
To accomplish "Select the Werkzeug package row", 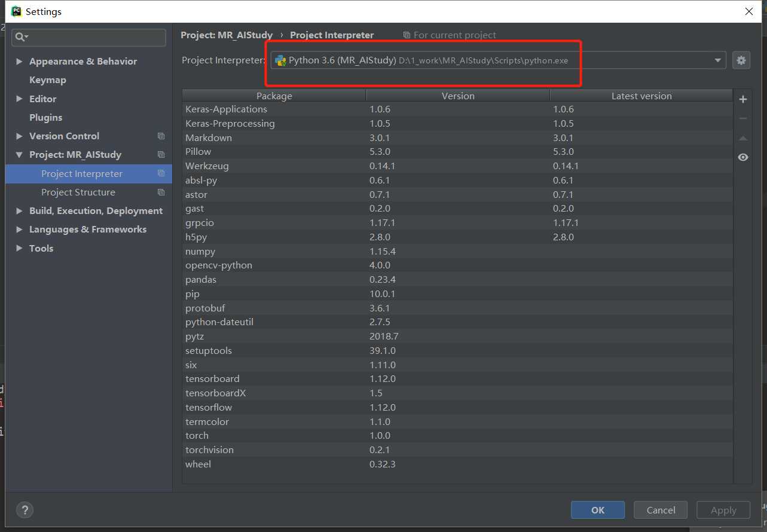I will point(457,166).
